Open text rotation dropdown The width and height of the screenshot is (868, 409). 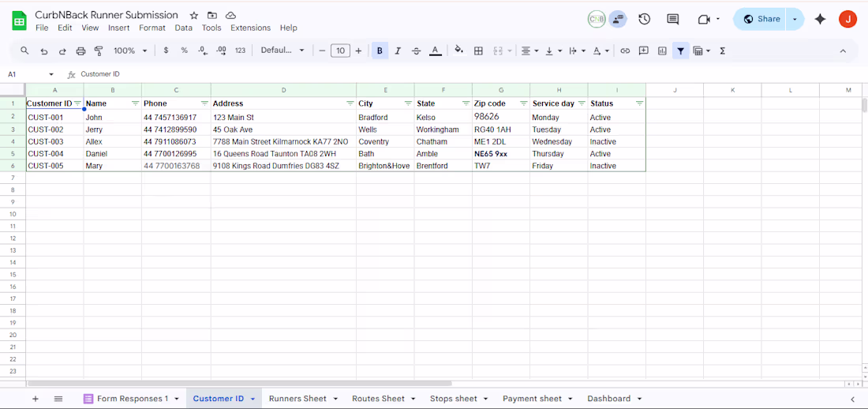click(601, 51)
